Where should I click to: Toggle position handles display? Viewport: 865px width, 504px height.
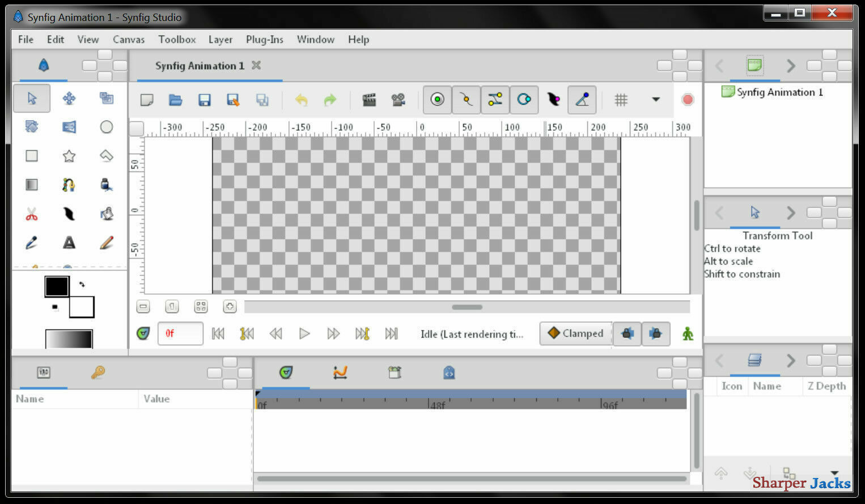pos(437,100)
